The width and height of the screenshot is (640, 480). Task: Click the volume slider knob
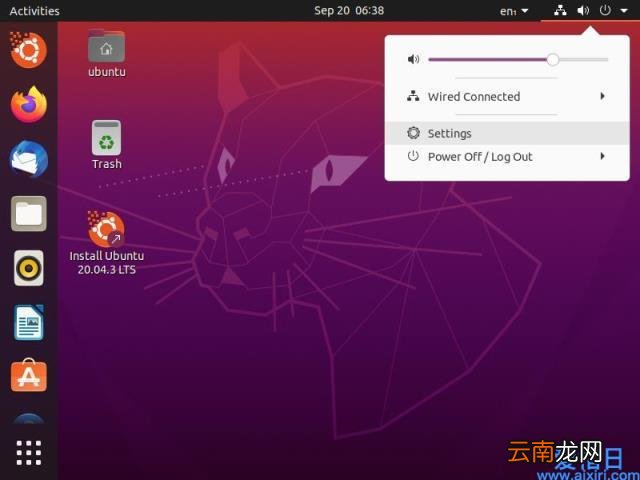coord(553,60)
